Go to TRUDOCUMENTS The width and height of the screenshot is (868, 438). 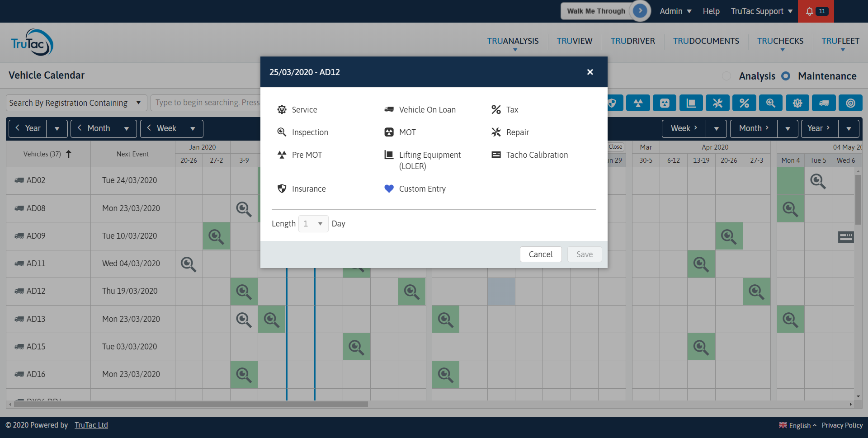pos(706,41)
